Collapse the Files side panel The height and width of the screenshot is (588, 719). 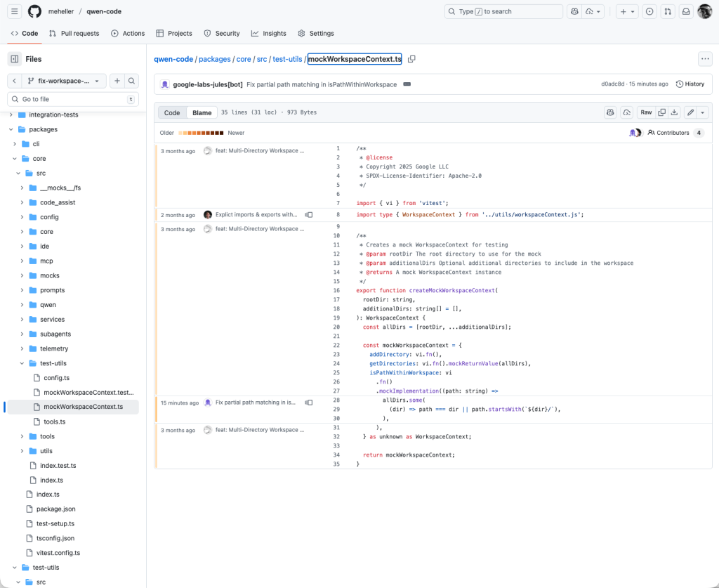point(14,59)
